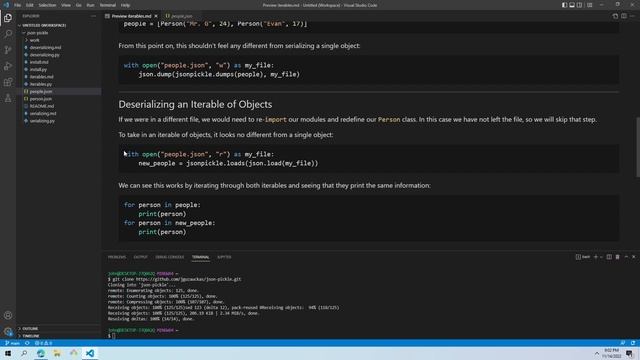640x360 pixels.
Task: Toggle secondary side bar layout icon
Action: click(580, 5)
